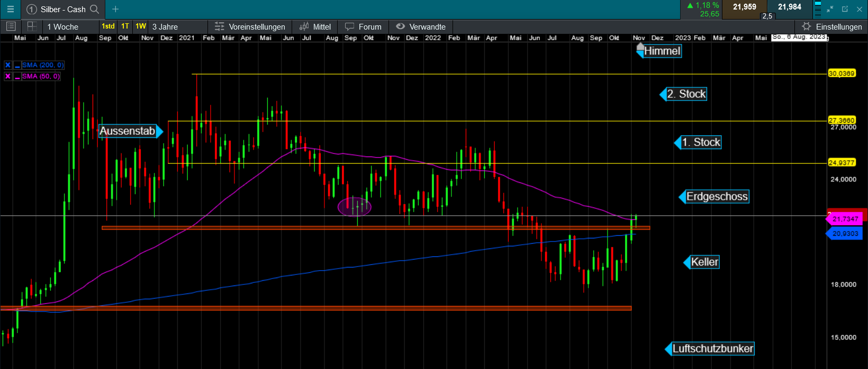Click the speech bubble Forum icon

(x=349, y=26)
